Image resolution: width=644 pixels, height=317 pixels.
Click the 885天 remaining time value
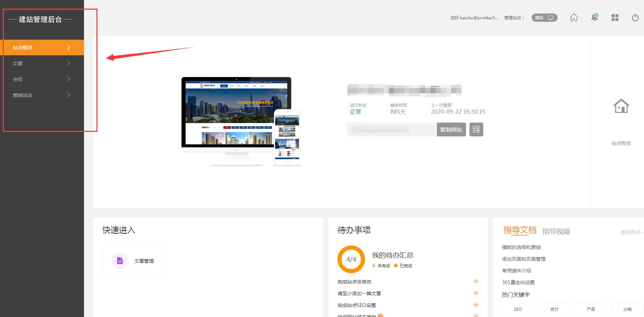click(x=398, y=112)
